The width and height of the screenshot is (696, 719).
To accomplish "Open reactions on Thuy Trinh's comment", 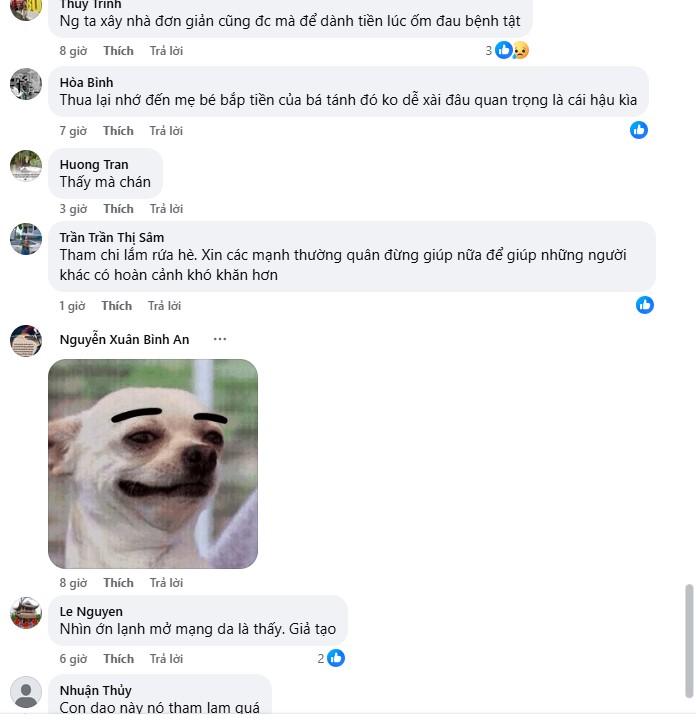I will click(507, 50).
